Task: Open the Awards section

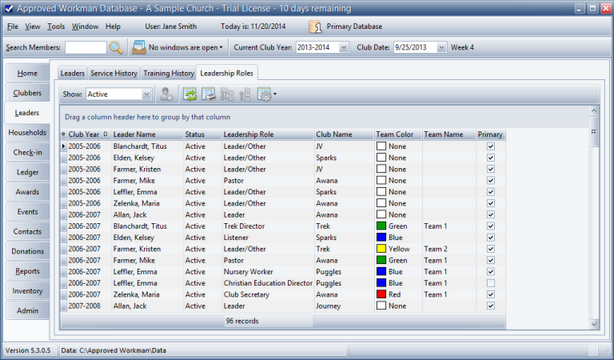Action: pyautogui.click(x=27, y=192)
